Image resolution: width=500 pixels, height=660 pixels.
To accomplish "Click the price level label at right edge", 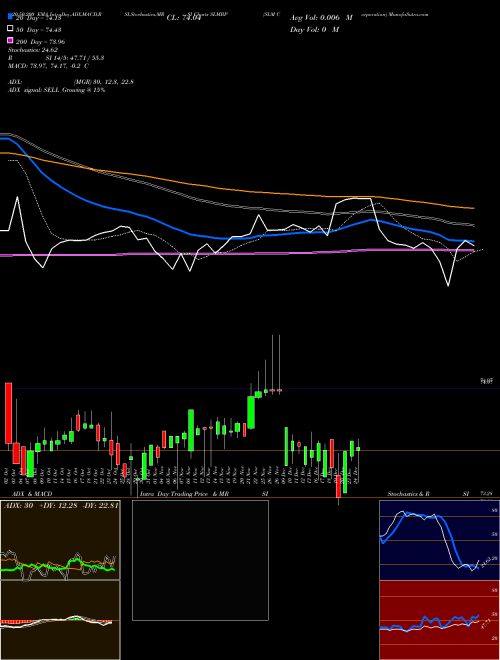I will pyautogui.click(x=487, y=381).
